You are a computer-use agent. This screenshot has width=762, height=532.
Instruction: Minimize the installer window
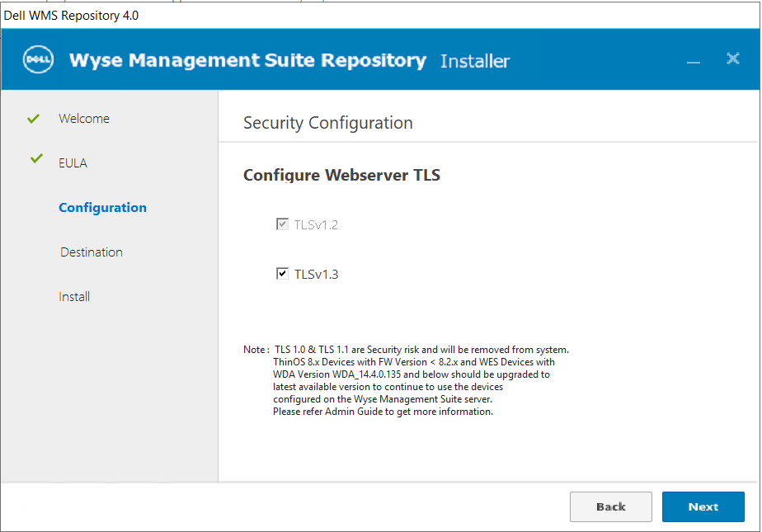(694, 61)
